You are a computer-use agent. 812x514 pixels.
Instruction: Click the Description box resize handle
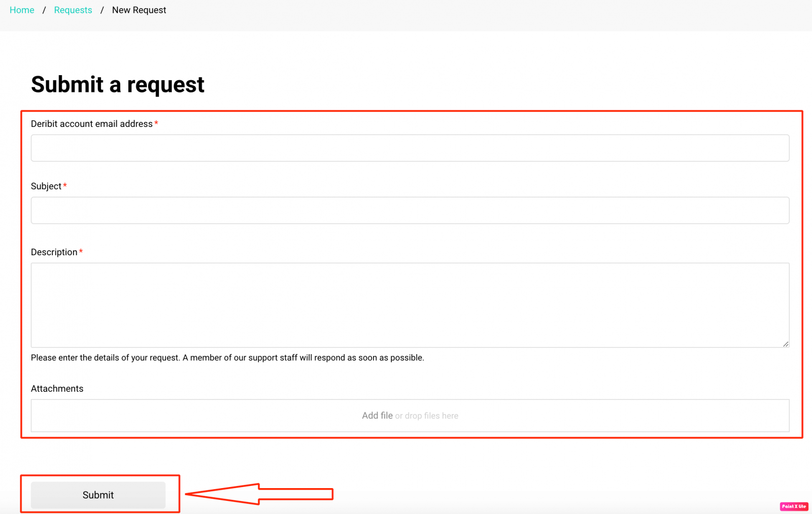[x=785, y=344]
